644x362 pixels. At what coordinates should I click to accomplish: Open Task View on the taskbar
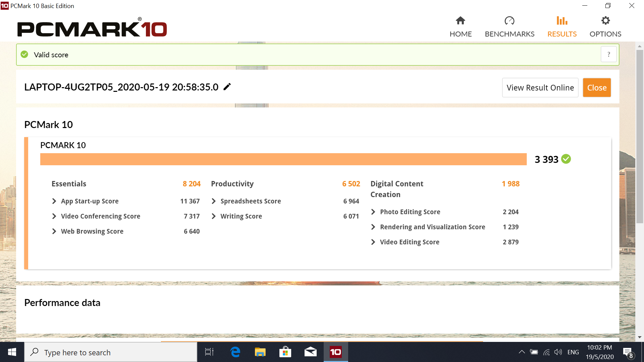(209, 352)
